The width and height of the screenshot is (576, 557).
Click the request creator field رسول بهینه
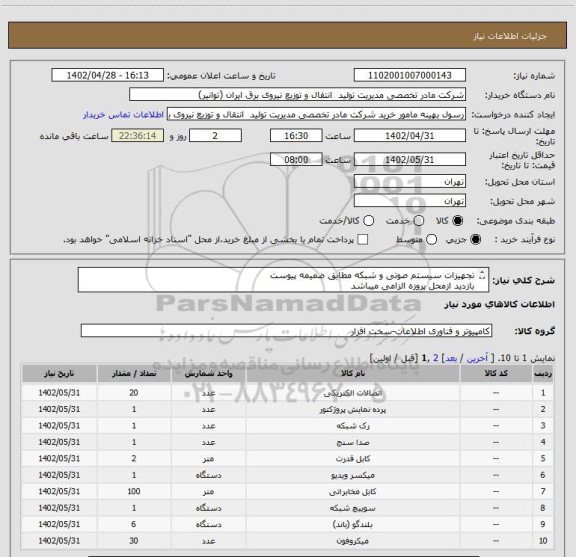click(x=316, y=114)
